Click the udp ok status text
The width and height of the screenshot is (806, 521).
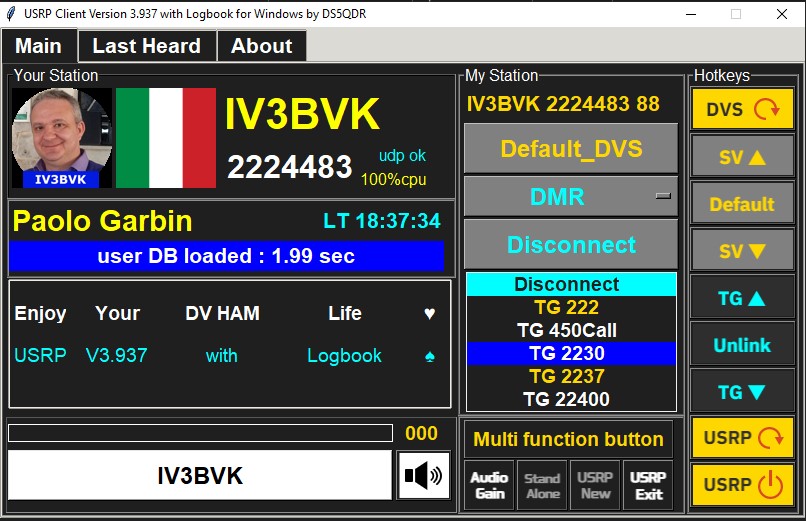click(402, 156)
